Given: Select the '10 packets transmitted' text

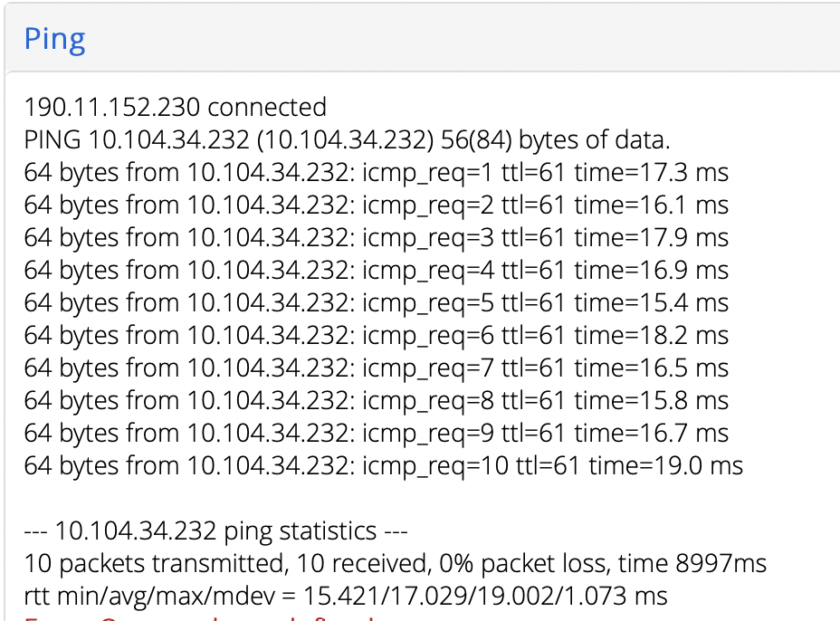Looking at the screenshot, I should [x=154, y=564].
